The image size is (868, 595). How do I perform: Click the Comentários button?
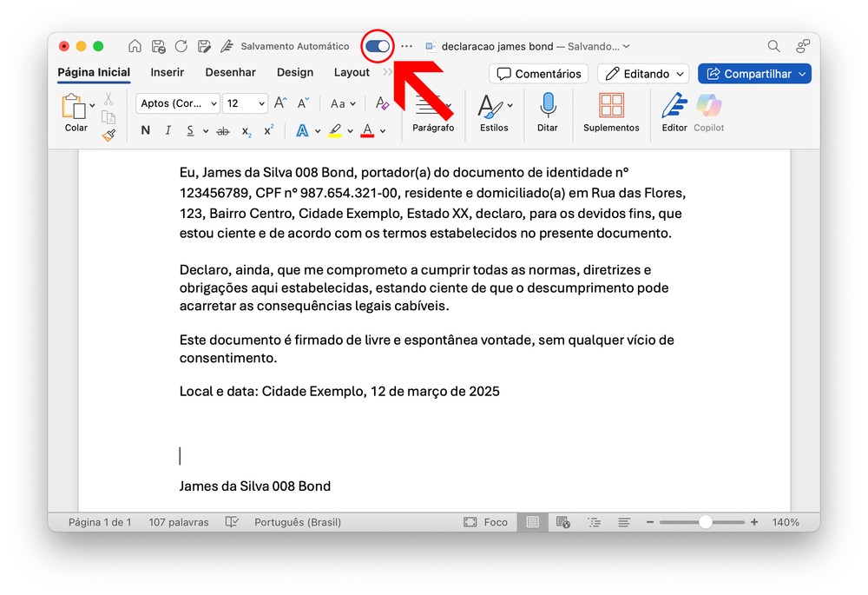[x=538, y=74]
